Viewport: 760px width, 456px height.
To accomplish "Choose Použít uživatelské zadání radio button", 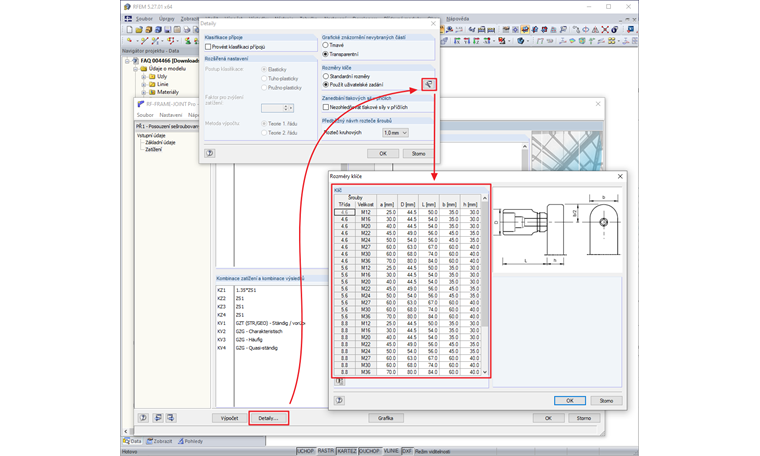I will [x=326, y=85].
